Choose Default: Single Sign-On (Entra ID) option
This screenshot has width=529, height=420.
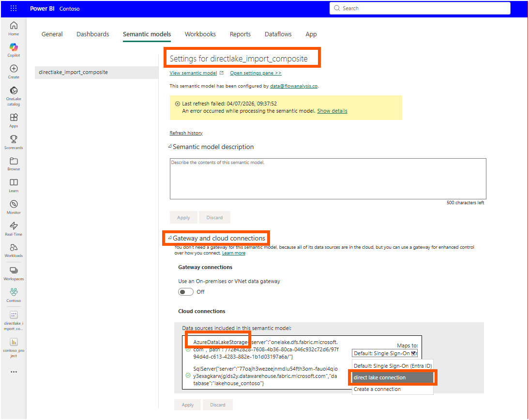coord(393,366)
